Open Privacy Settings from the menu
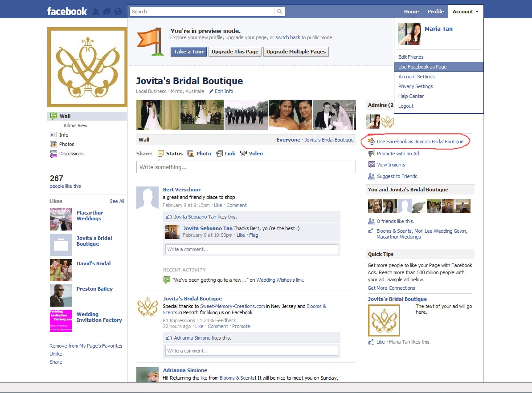The width and height of the screenshot is (532, 393). click(x=416, y=86)
